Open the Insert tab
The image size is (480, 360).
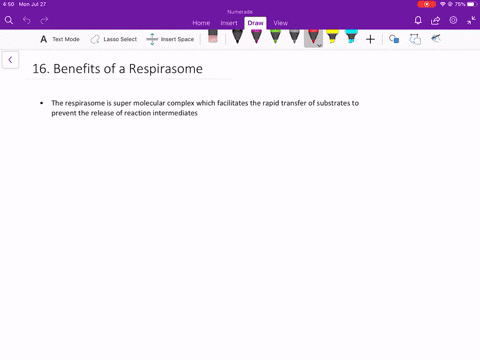point(229,23)
